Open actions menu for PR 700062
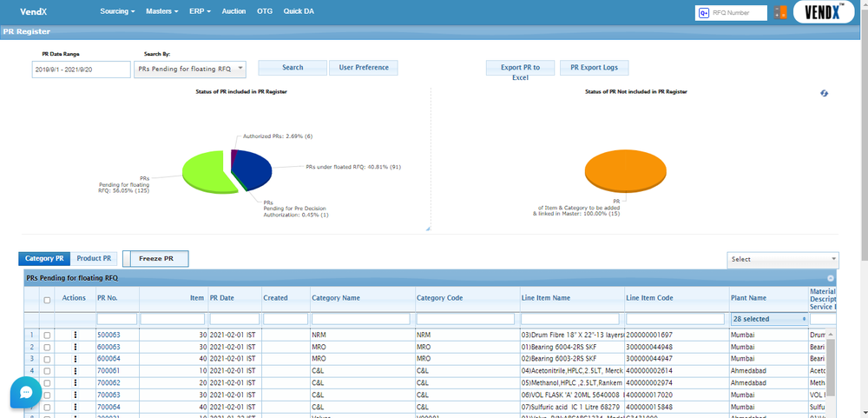The image size is (868, 418). coord(75,383)
